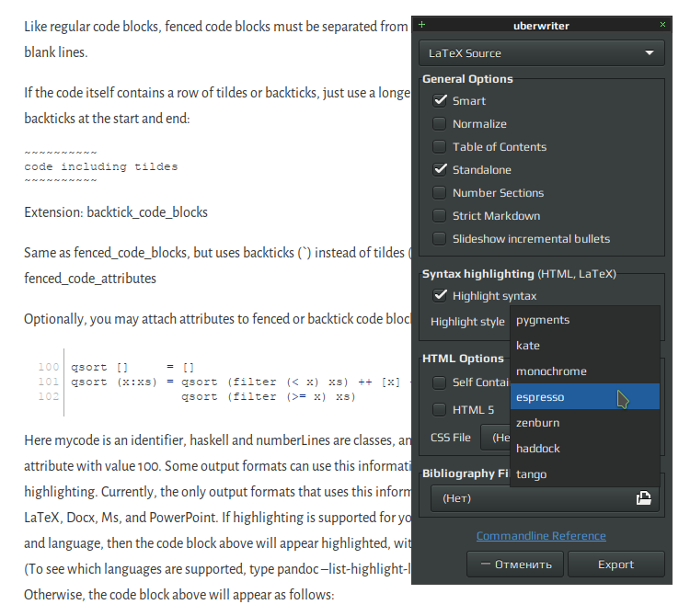The image size is (690, 616).
Task: Enable Slideshow incremental bullets
Action: (440, 239)
